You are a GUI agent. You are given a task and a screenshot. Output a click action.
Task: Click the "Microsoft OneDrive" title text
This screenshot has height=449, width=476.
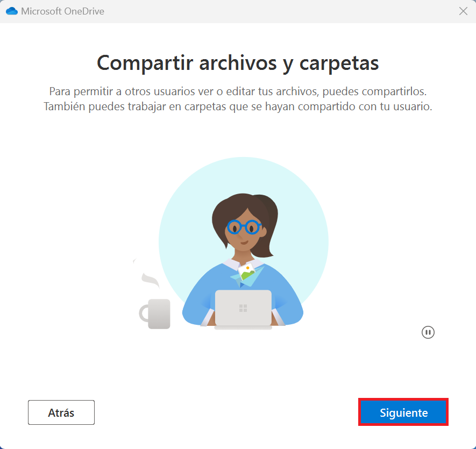62,11
